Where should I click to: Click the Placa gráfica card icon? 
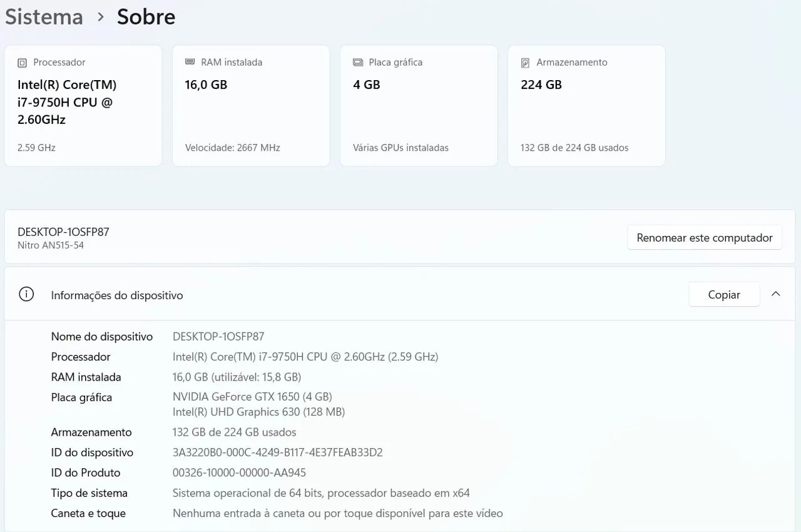358,63
